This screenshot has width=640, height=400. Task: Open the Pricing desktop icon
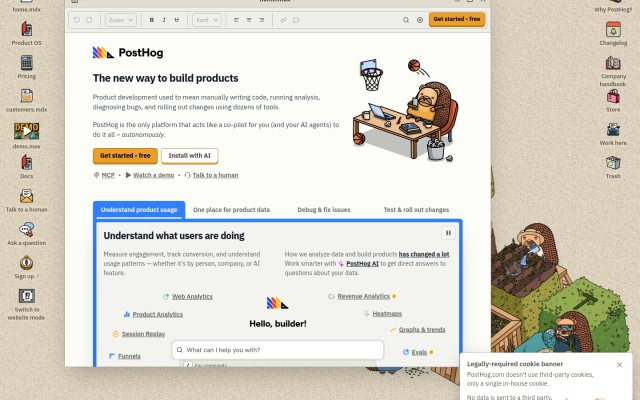click(x=27, y=67)
